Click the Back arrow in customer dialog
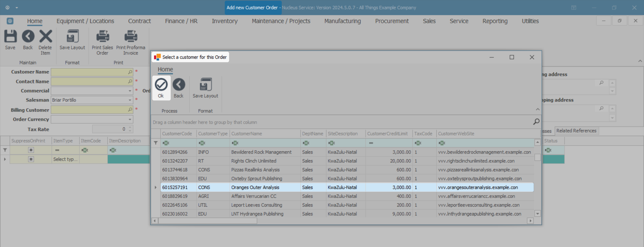 pos(179,85)
